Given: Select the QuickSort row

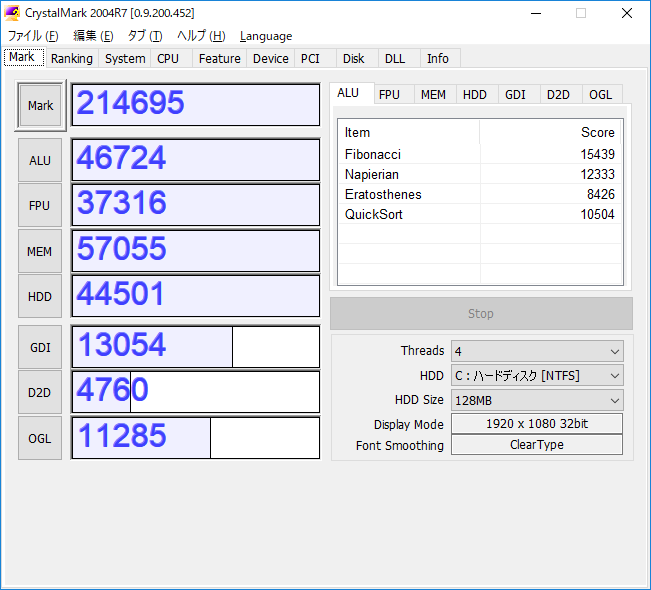Looking at the screenshot, I should 480,214.
